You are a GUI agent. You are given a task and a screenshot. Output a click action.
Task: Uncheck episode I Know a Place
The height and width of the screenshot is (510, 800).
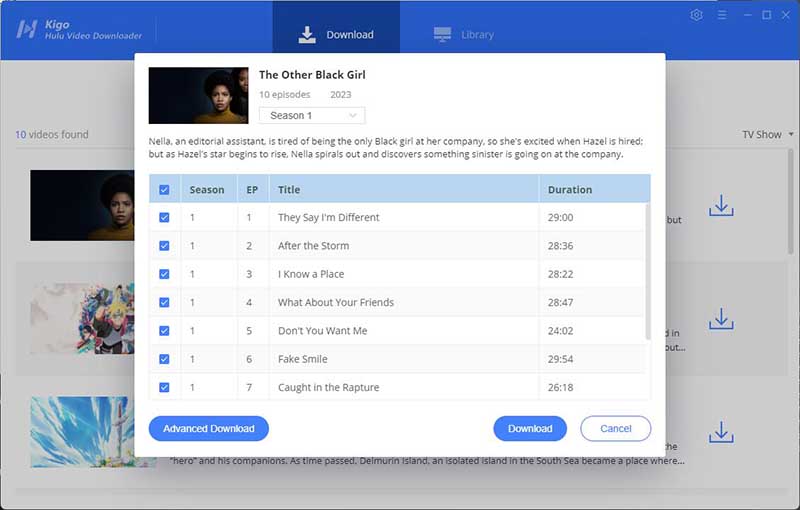tap(164, 274)
